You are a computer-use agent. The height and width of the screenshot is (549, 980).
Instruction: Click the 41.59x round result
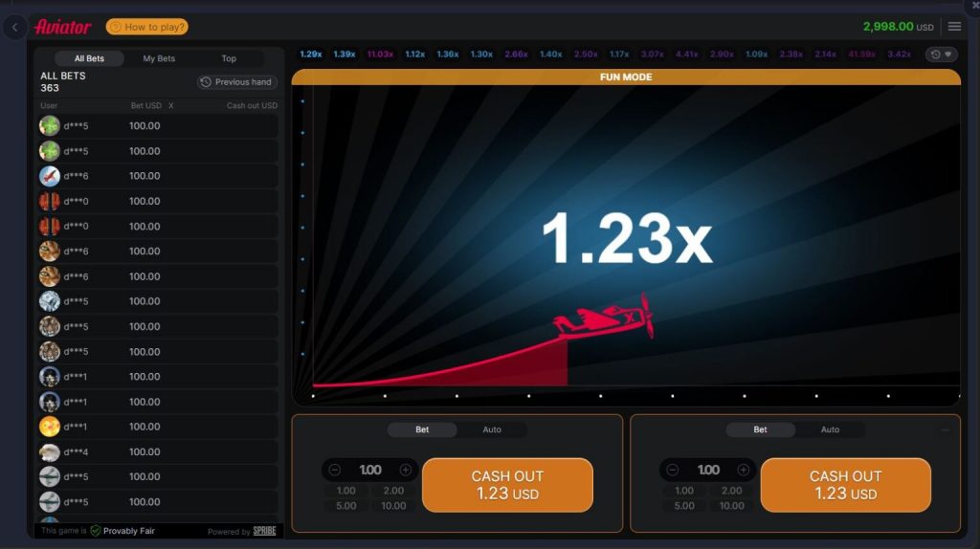point(862,55)
